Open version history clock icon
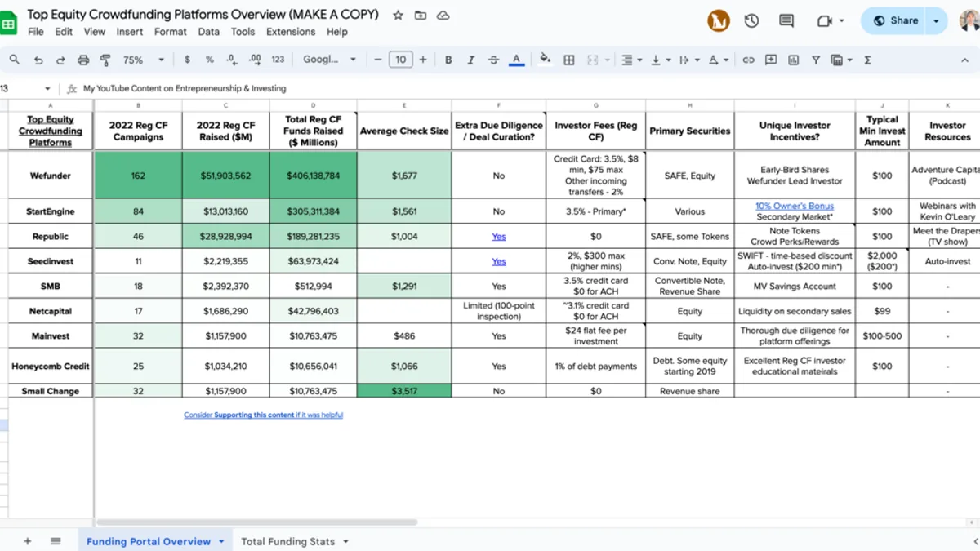Screen dimensions: 980x551 point(752,21)
